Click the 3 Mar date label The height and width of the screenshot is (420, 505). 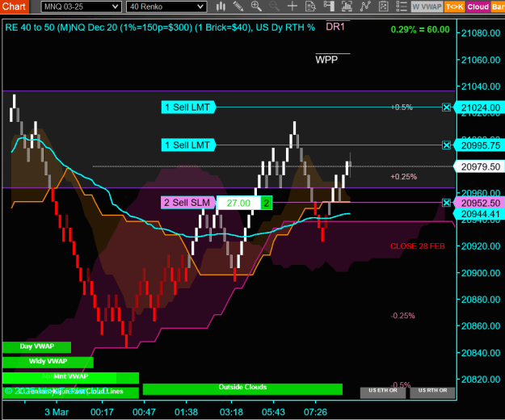pyautogui.click(x=57, y=412)
